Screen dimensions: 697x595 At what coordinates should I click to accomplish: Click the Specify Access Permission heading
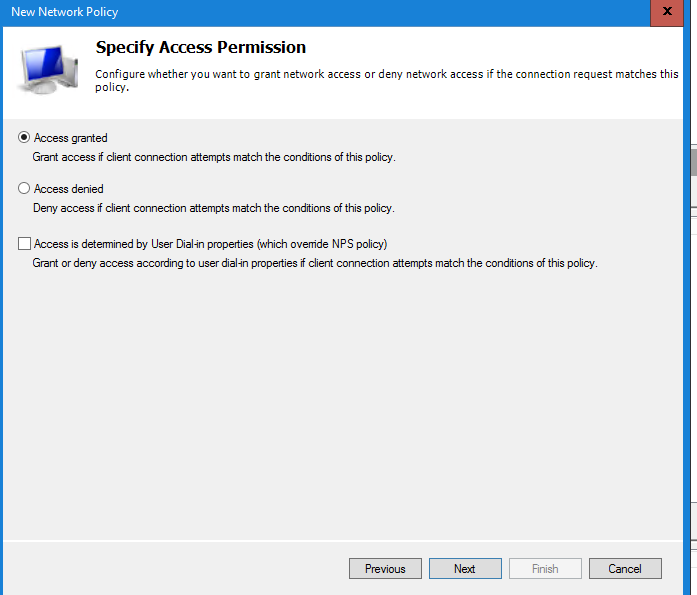point(201,47)
